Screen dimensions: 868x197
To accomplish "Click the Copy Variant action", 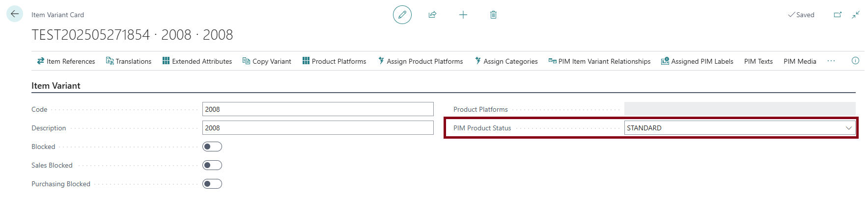I will tap(267, 61).
